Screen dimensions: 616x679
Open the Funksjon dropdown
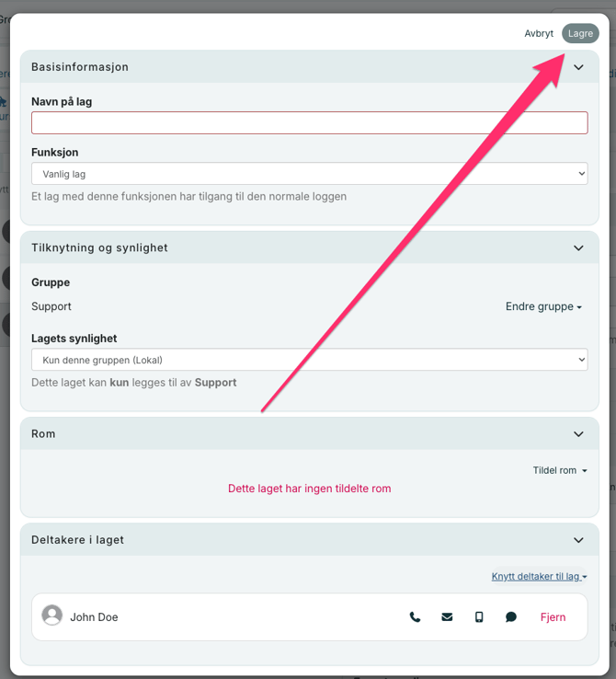(309, 174)
